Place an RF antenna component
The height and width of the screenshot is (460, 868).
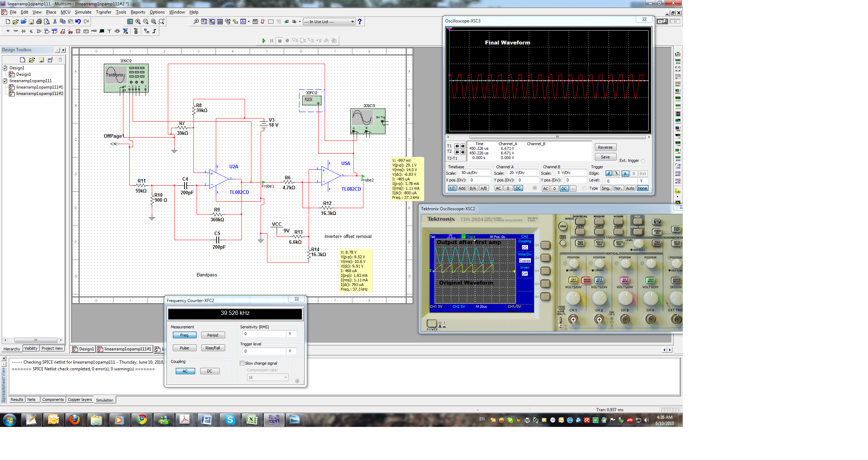(110, 31)
